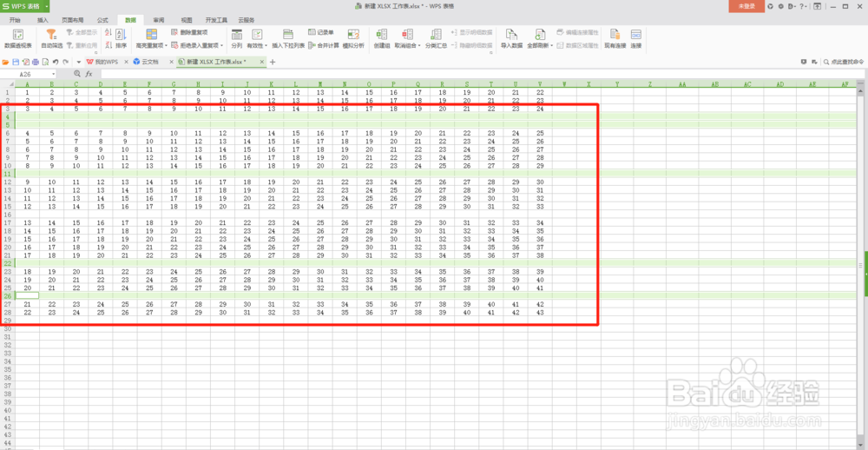Viewport: 868px width, 450px height.
Task: Sort ascending with the A-Z icon
Action: 108,33
